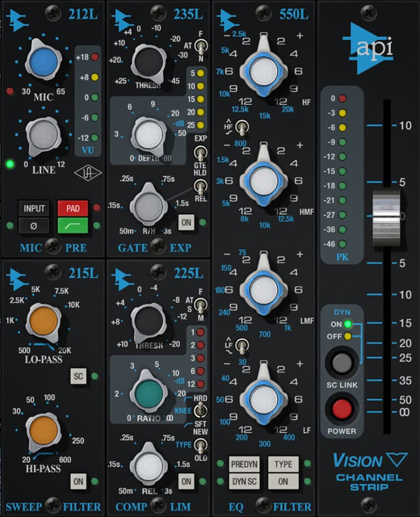The image size is (420, 517).
Task: Click the HF band EQ knob
Action: pos(263,71)
